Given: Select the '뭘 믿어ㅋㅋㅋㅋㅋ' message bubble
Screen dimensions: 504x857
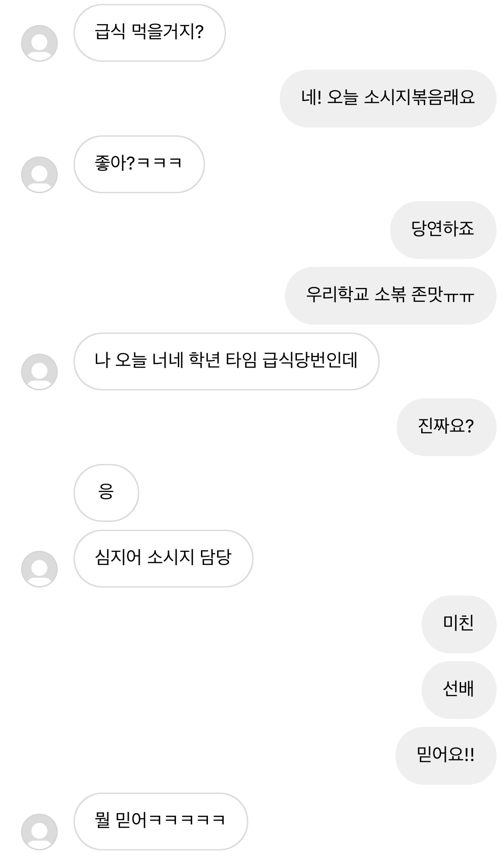Looking at the screenshot, I should [x=160, y=822].
